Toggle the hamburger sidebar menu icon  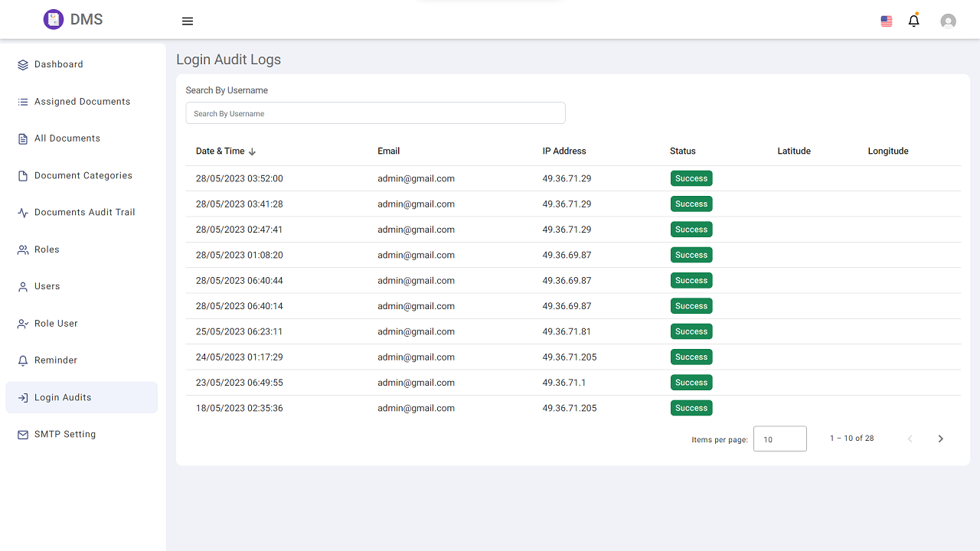click(x=188, y=21)
